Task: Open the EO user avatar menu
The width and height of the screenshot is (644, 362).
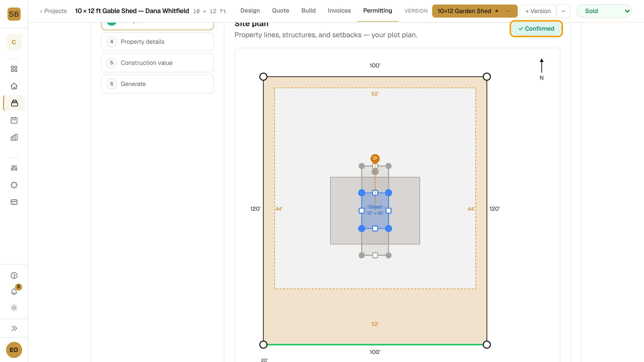Action: pos(14,350)
